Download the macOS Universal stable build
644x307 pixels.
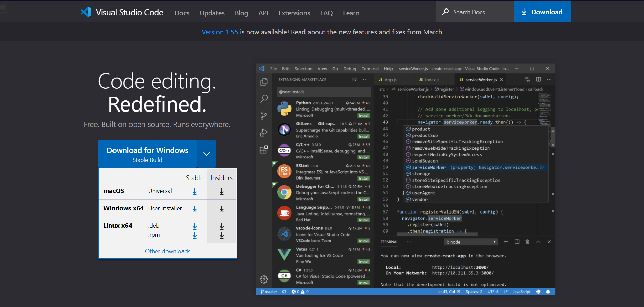point(195,192)
